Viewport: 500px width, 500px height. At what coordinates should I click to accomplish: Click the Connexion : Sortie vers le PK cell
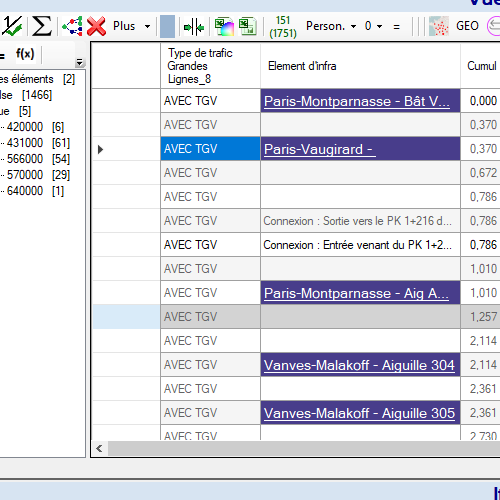(360, 221)
